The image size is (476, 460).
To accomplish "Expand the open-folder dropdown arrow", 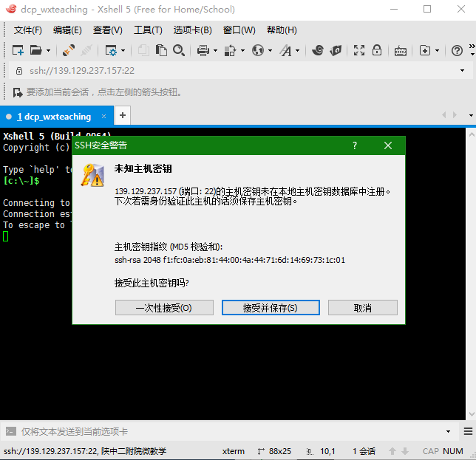I will click(x=48, y=51).
